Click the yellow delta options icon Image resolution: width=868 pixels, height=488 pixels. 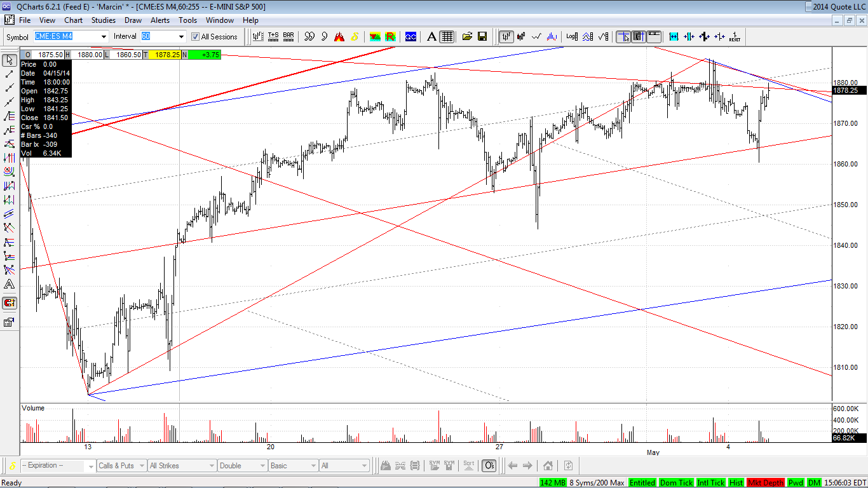point(355,37)
